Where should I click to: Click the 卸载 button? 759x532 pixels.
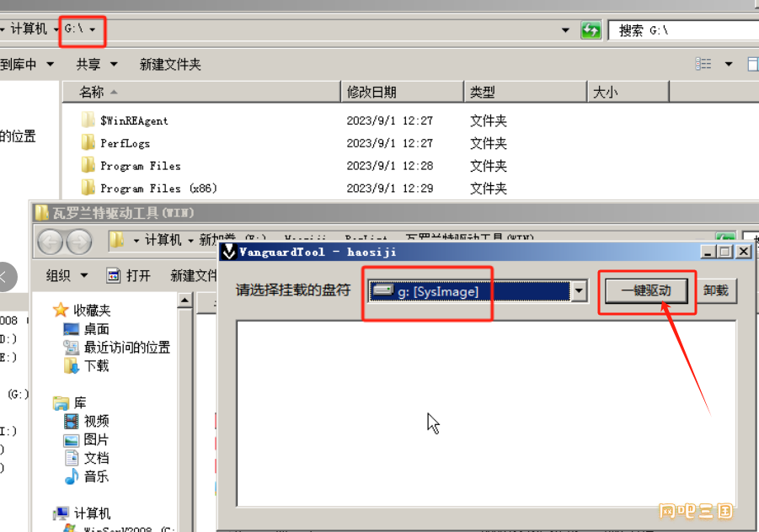(x=716, y=290)
